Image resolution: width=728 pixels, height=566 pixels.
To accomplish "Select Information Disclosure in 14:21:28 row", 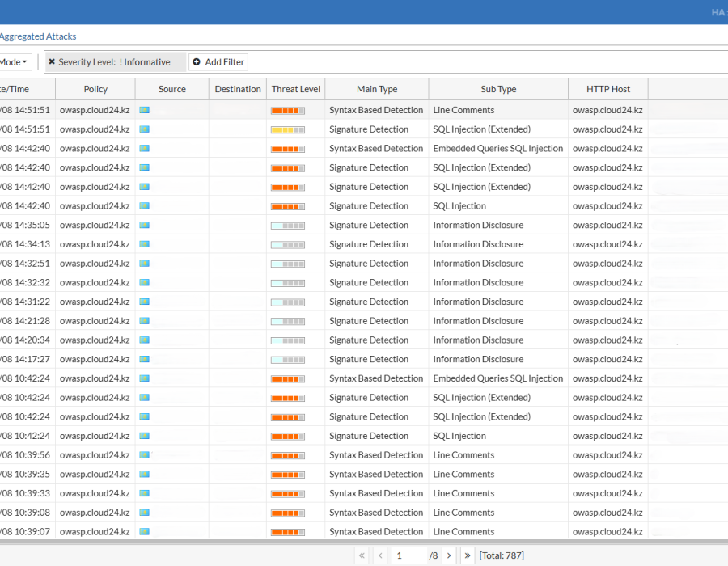I will click(478, 321).
